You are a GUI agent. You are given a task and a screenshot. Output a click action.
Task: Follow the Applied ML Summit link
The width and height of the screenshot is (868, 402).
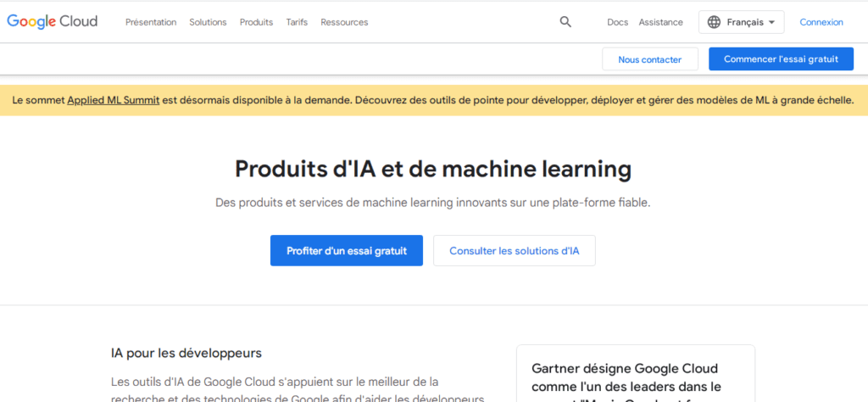tap(114, 100)
